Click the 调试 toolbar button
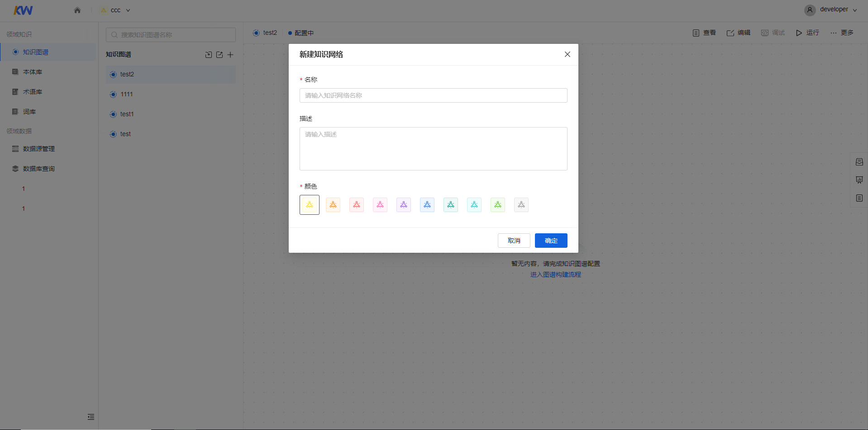 coord(773,33)
